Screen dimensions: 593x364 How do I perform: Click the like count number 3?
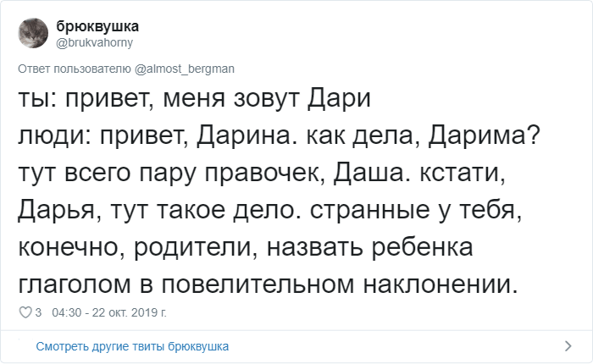(x=38, y=312)
